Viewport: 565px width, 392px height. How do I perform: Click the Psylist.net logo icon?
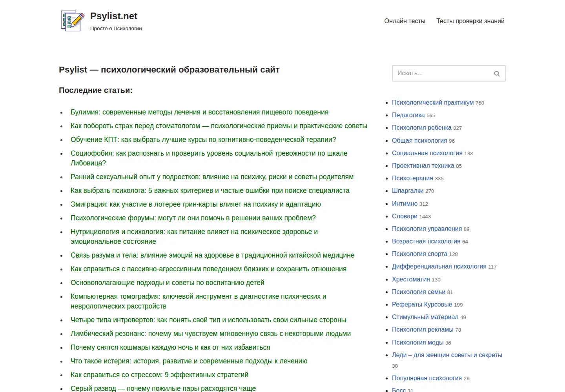pyautogui.click(x=73, y=21)
